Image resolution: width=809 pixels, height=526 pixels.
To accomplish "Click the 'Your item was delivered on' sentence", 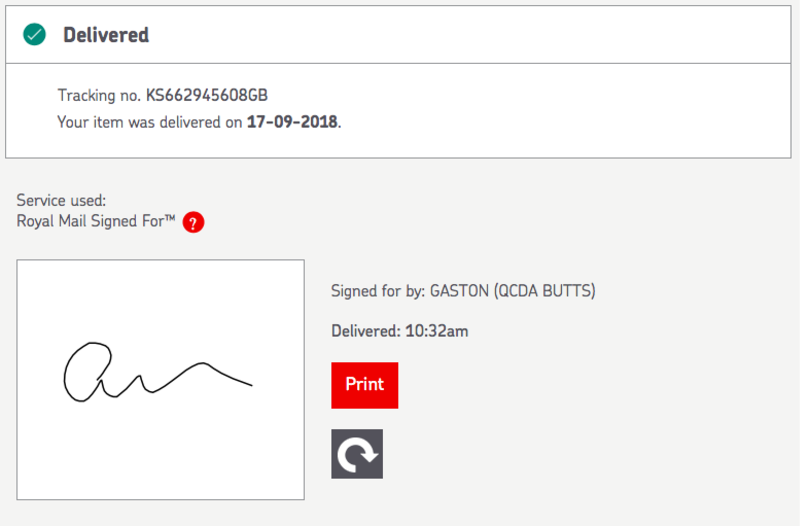I will [x=150, y=122].
